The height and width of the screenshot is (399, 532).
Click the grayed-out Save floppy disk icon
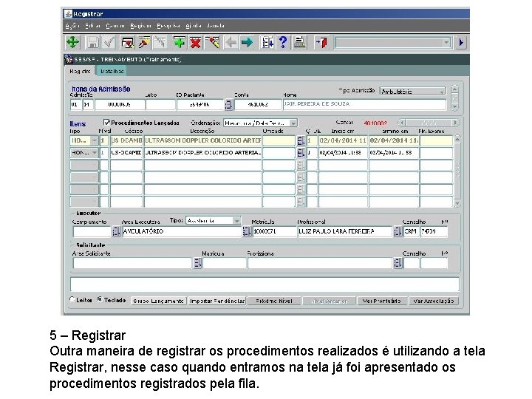pyautogui.click(x=92, y=43)
